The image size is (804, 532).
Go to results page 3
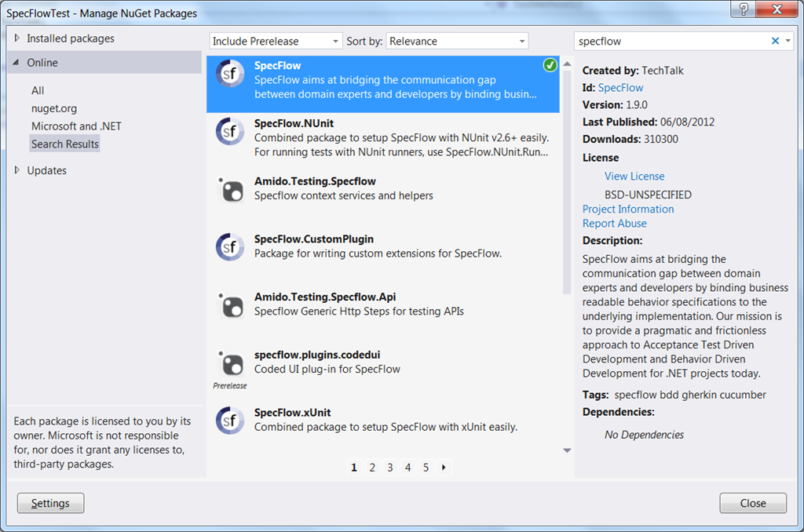pyautogui.click(x=390, y=467)
